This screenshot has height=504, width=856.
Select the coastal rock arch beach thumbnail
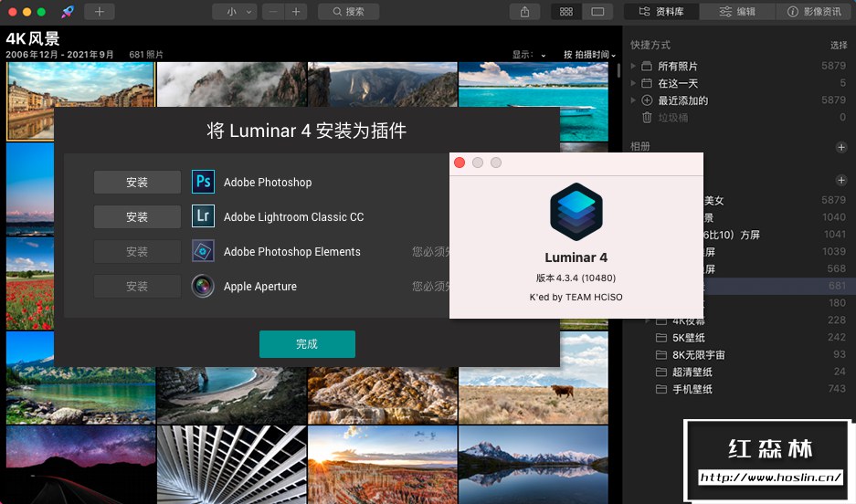click(x=232, y=395)
